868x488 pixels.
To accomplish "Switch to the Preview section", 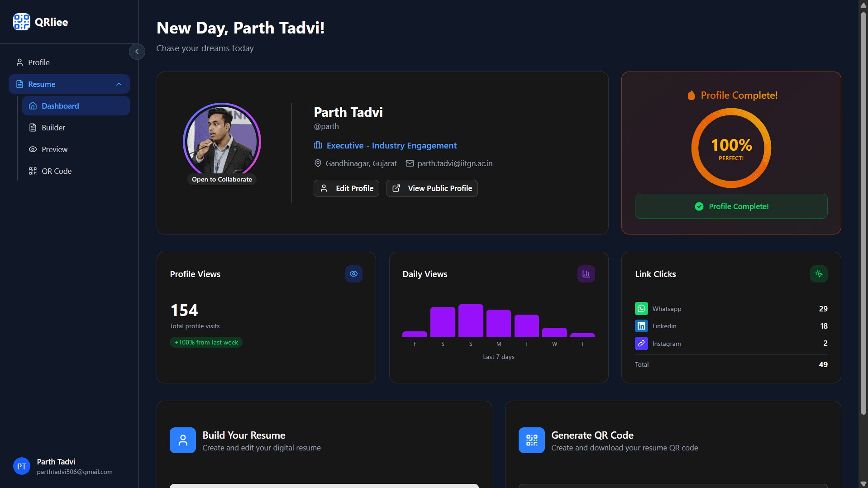I will click(54, 149).
